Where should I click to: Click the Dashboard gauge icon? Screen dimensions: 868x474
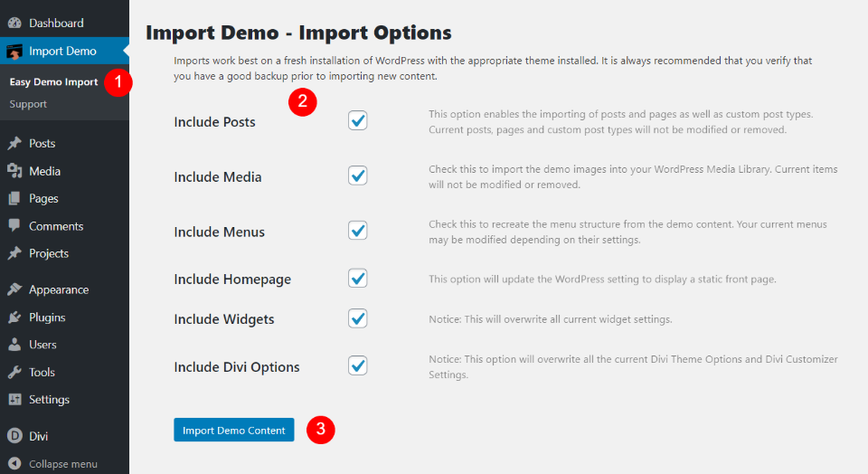[14, 23]
